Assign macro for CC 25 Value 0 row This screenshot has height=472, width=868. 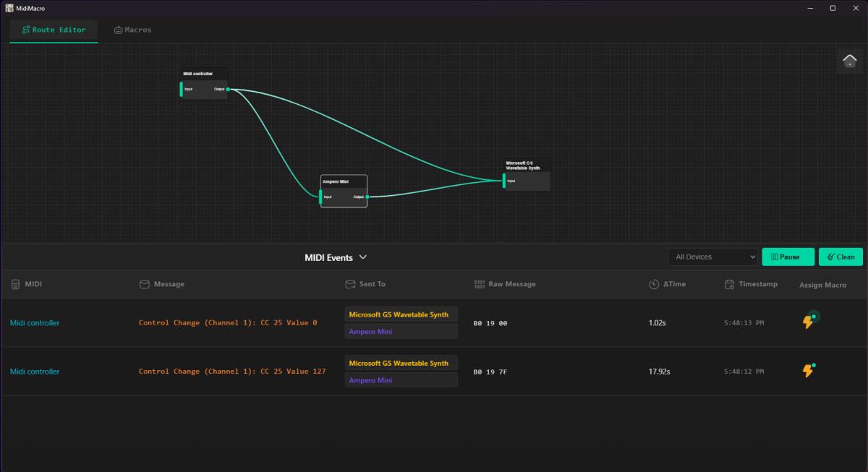tap(809, 320)
